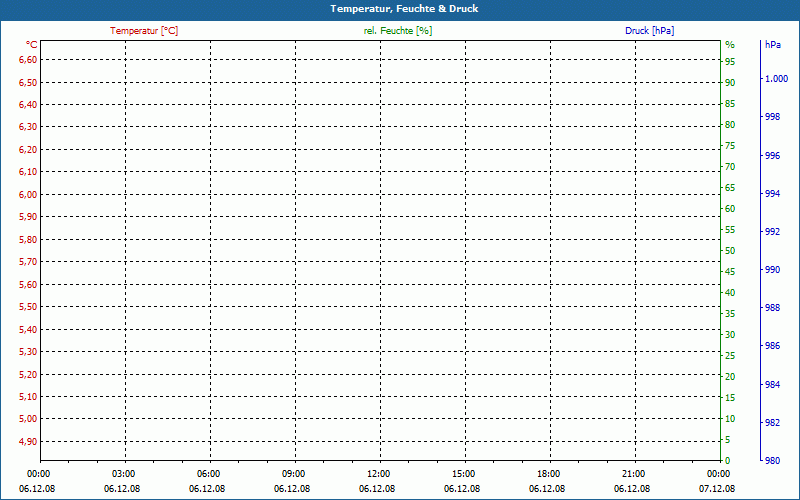
Task: Select the 6,60 temperature axis label
Action: pos(28,60)
